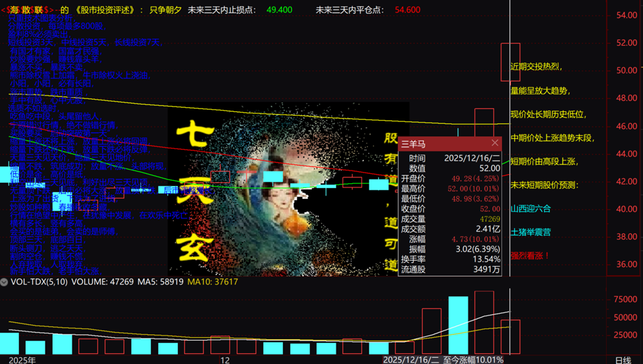Click the 成交量 47269 row
The height and width of the screenshot is (364, 643).
click(x=450, y=219)
